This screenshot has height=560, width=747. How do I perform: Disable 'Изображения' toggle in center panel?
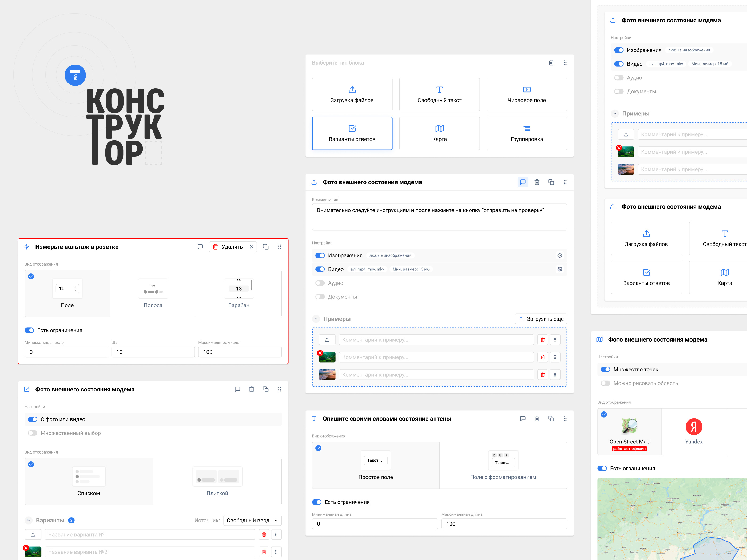320,255
